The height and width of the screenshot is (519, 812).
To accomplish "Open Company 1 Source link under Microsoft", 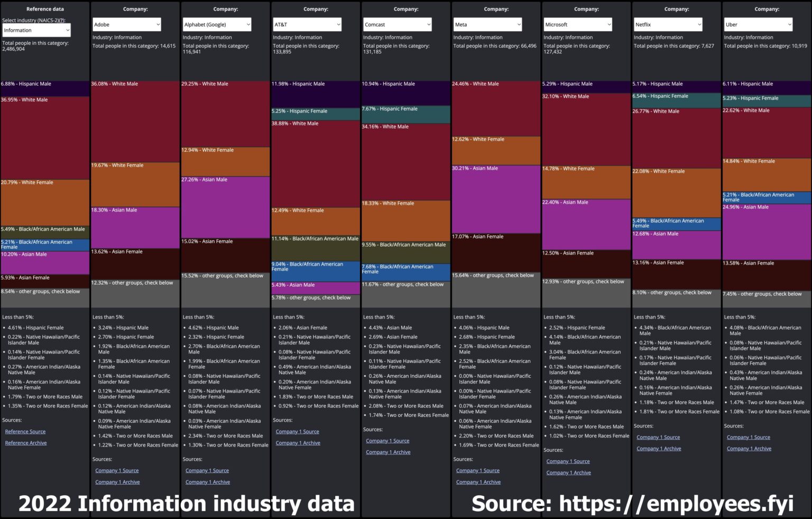I will (x=568, y=461).
